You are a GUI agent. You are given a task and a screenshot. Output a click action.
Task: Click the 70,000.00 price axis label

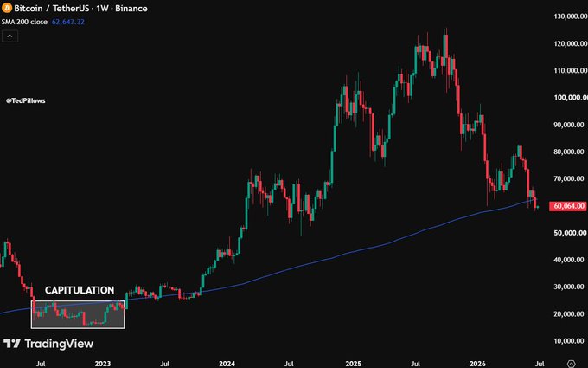pos(571,178)
